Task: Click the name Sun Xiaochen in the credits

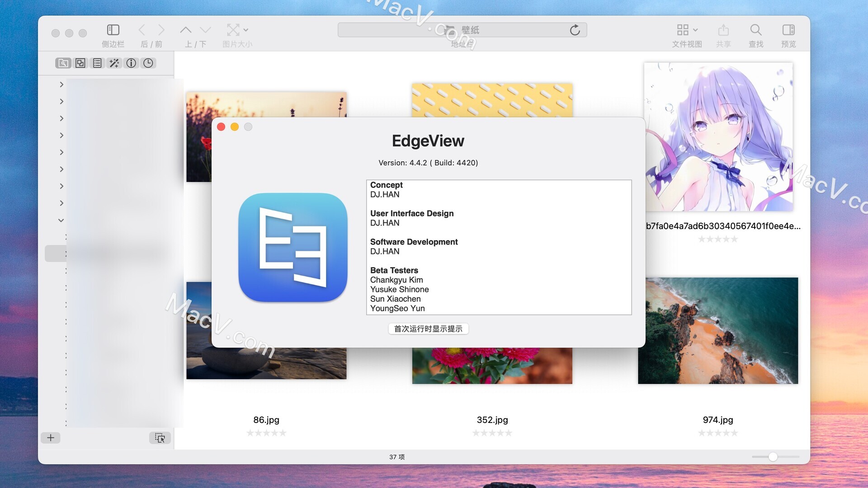Action: tap(395, 299)
